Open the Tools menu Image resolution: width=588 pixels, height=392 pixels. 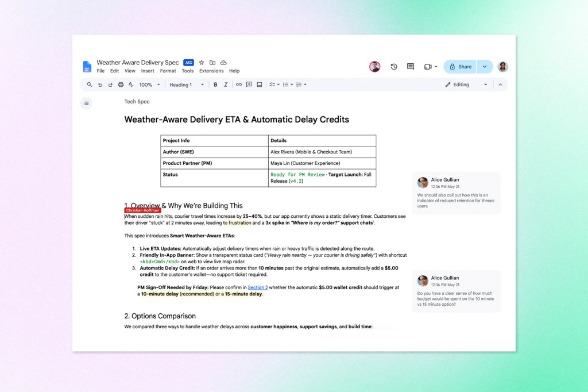pyautogui.click(x=188, y=71)
